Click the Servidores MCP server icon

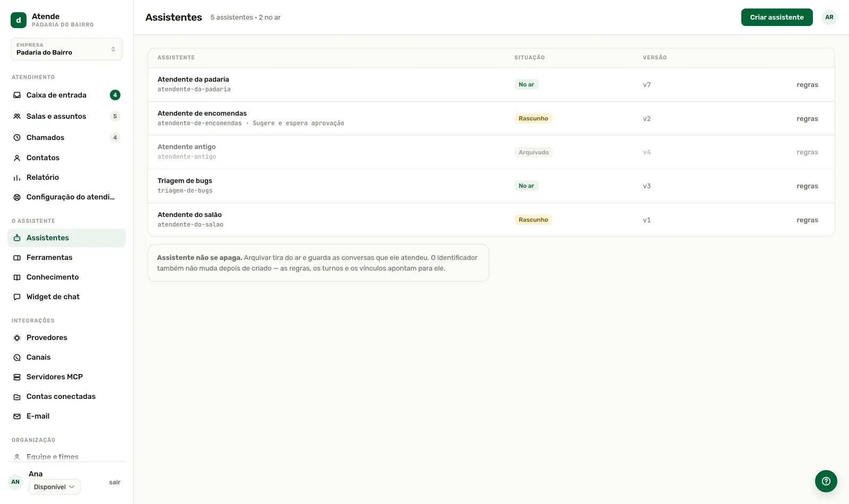click(x=17, y=377)
